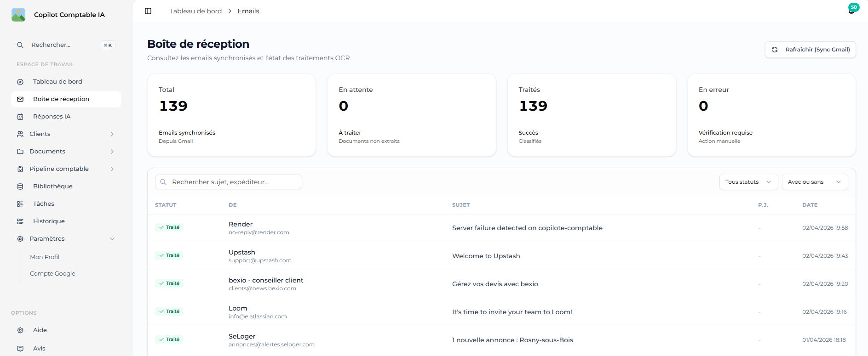Click the Traité badge on Render row
Screen dimensions: 868x356
pos(169,227)
